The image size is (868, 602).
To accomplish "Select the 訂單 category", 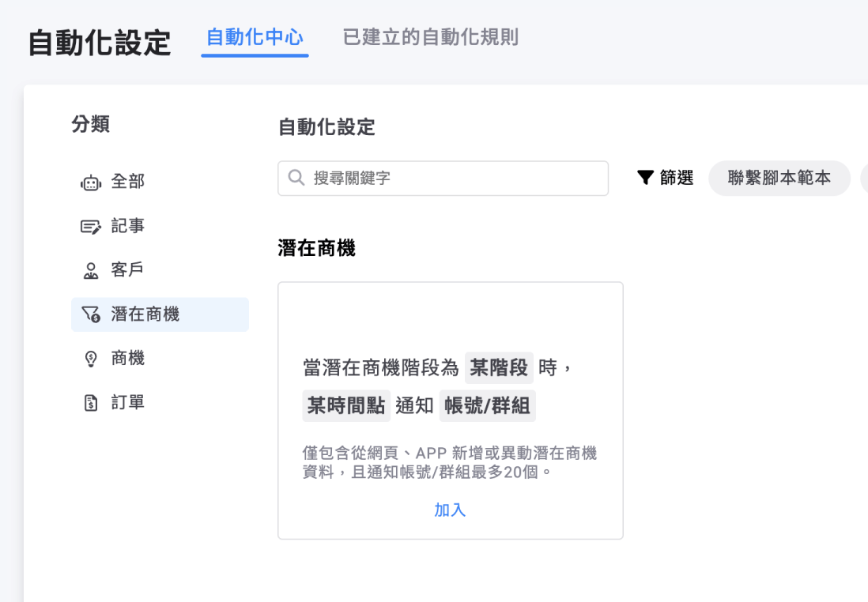I will coord(129,402).
